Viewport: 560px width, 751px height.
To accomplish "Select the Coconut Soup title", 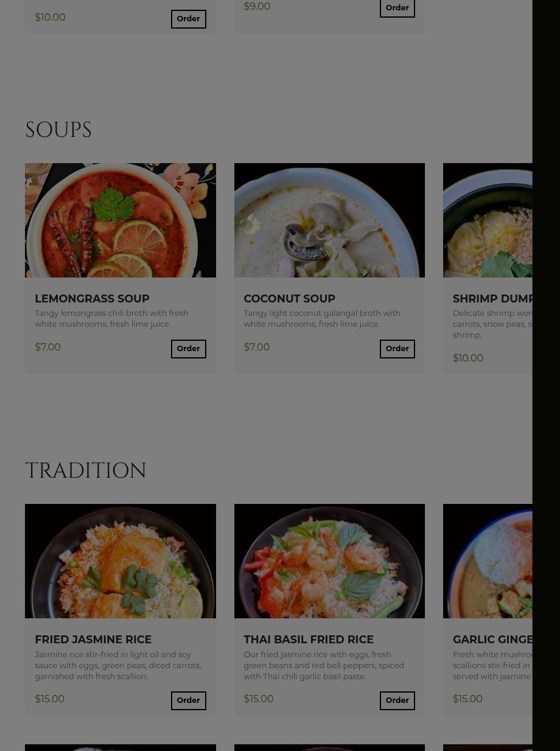I will [289, 299].
